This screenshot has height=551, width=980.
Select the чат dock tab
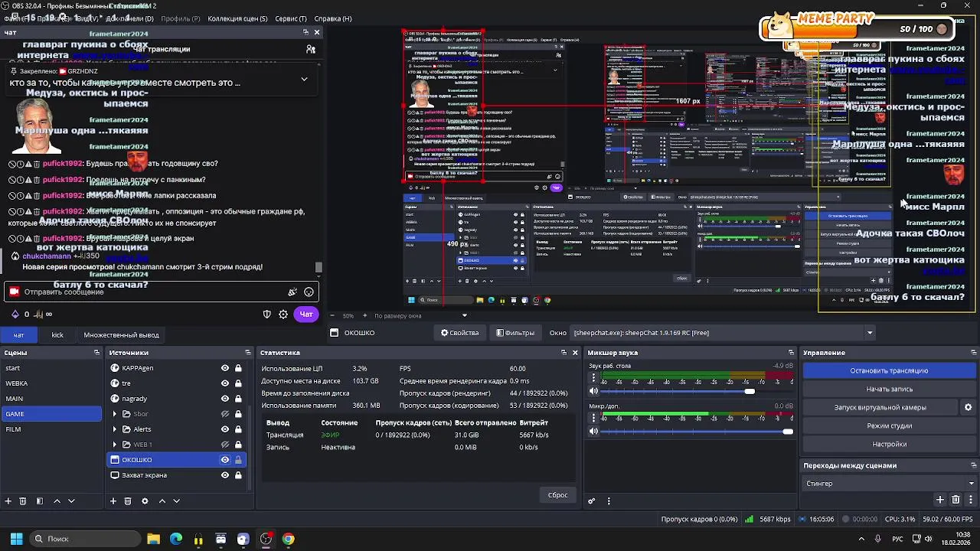pyautogui.click(x=18, y=335)
